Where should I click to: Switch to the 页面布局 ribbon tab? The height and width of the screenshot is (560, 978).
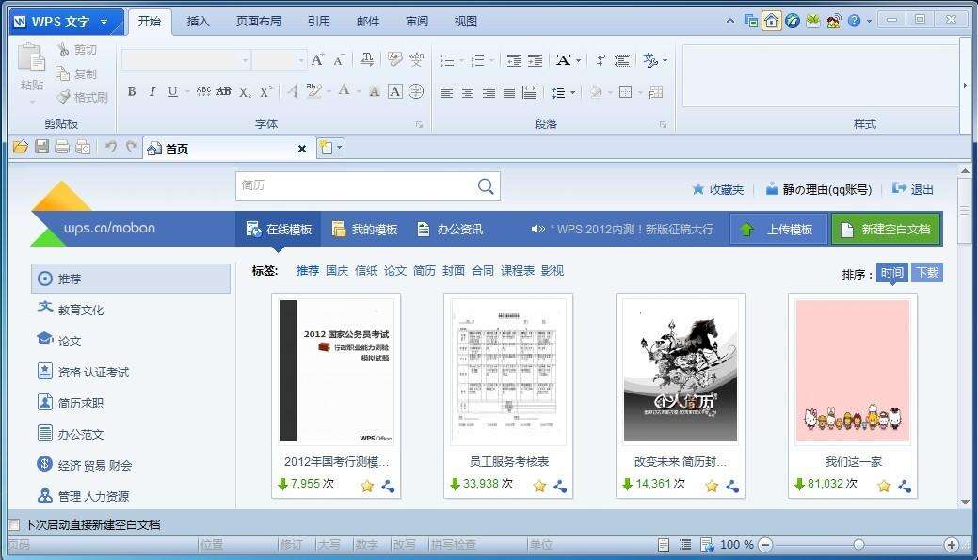coord(258,22)
